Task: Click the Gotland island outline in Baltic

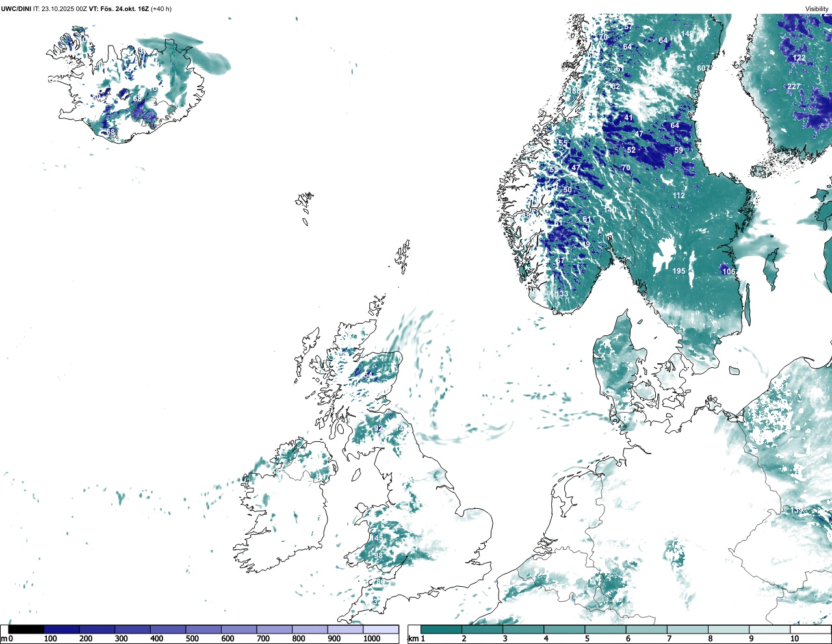Action: 772,270
